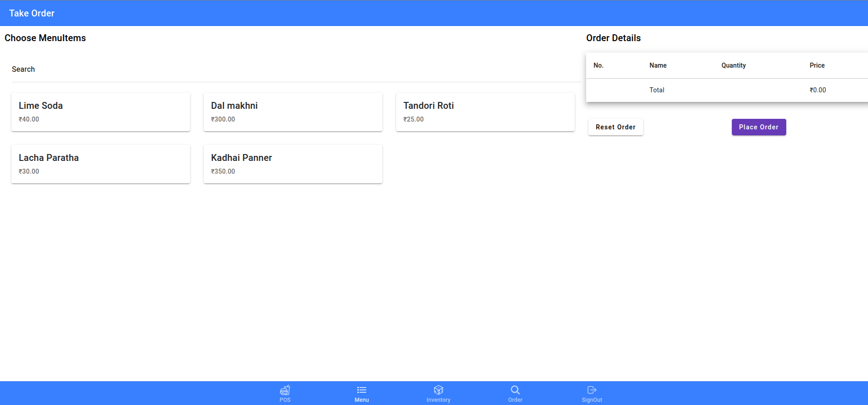Choose the Lacha Paratha item card
Viewport: 868px width, 405px height.
[x=101, y=164]
